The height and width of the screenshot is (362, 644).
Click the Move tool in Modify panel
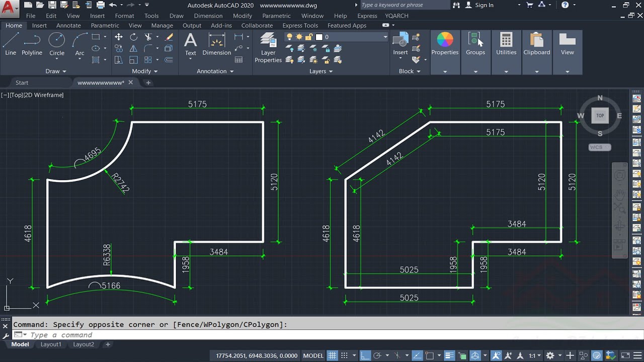pos(119,37)
